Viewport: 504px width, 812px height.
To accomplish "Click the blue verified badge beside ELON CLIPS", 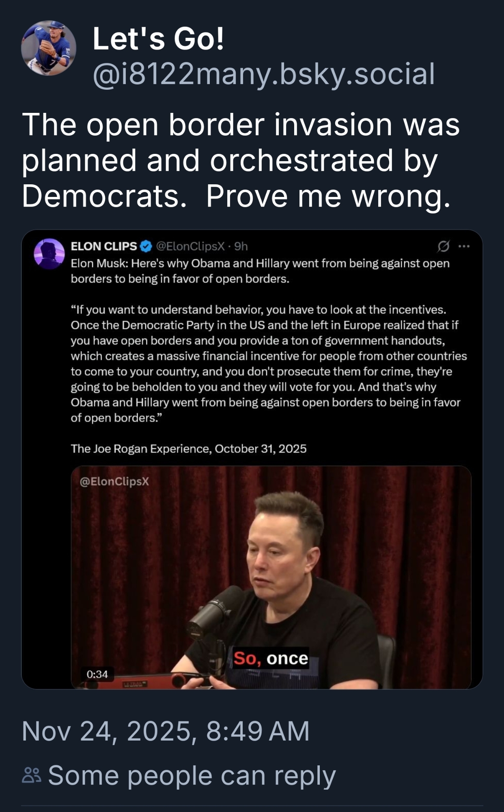I will pyautogui.click(x=146, y=246).
